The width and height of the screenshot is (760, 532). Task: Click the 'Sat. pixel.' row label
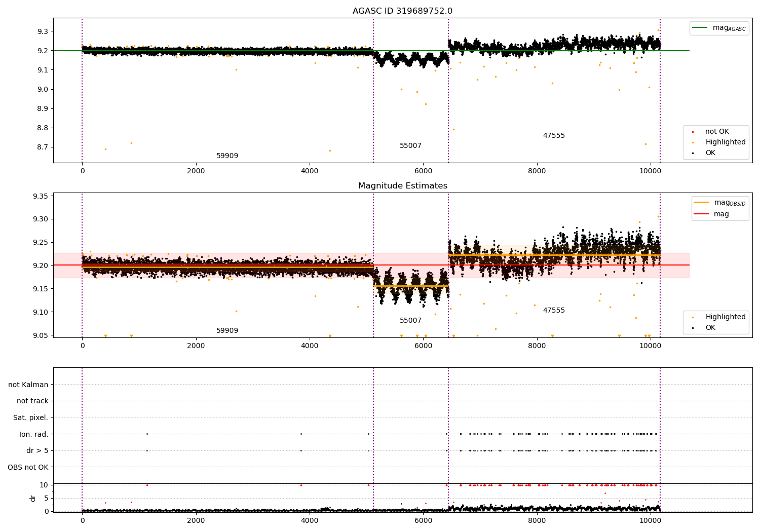coord(30,418)
